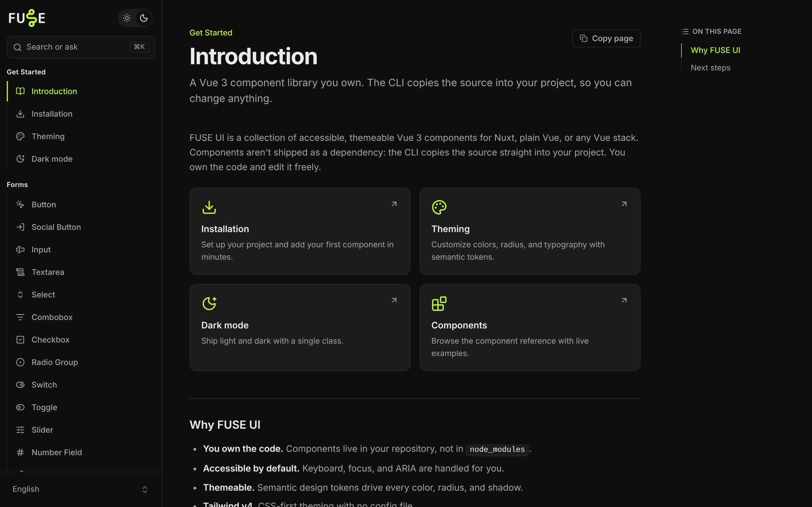
Task: Click the hash icon beside Number Field
Action: point(20,452)
